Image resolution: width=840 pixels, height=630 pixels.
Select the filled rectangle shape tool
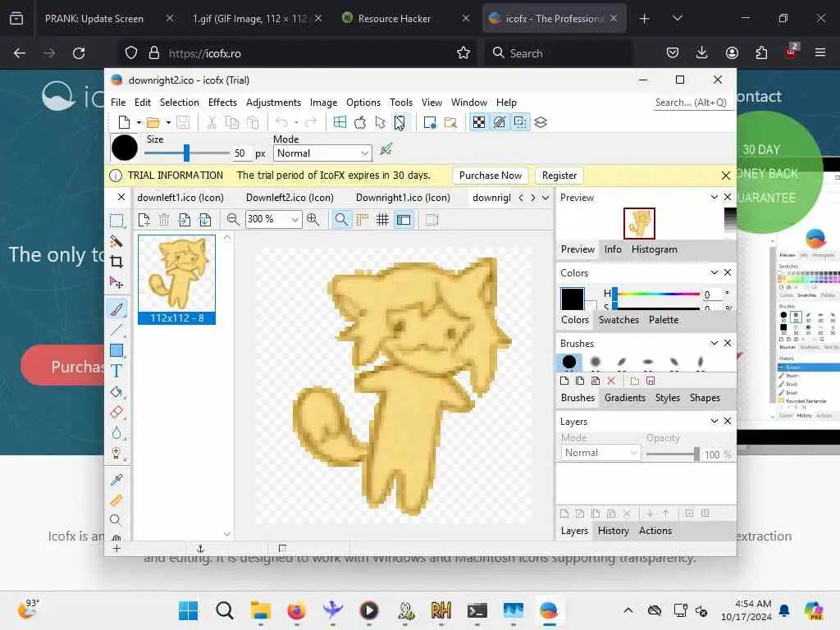(x=116, y=351)
